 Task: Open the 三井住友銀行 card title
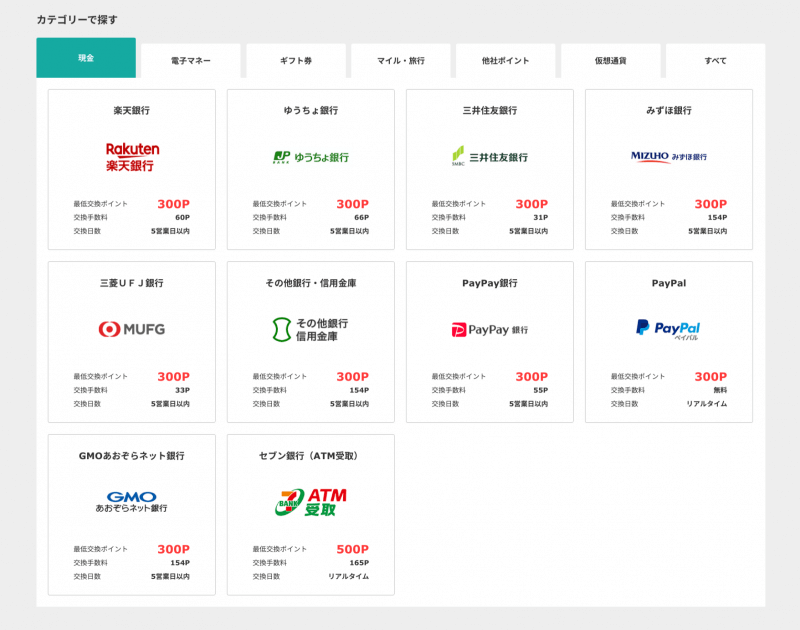(490, 110)
